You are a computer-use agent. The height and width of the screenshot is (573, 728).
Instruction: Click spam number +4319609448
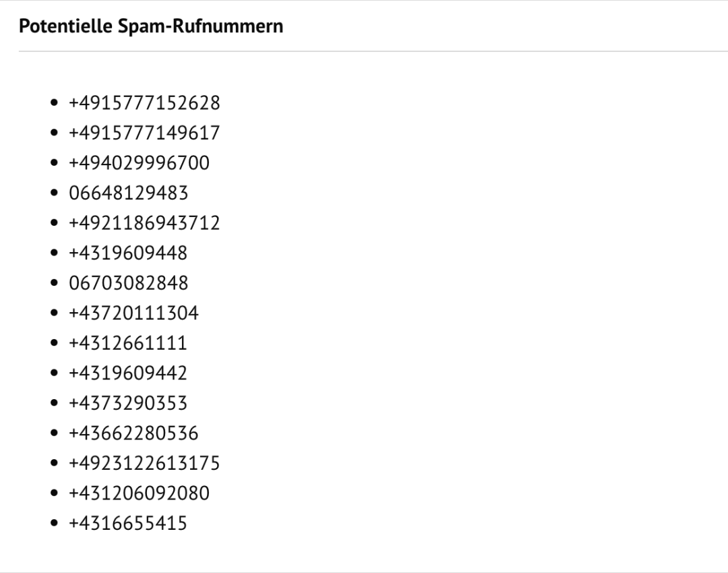128,253
